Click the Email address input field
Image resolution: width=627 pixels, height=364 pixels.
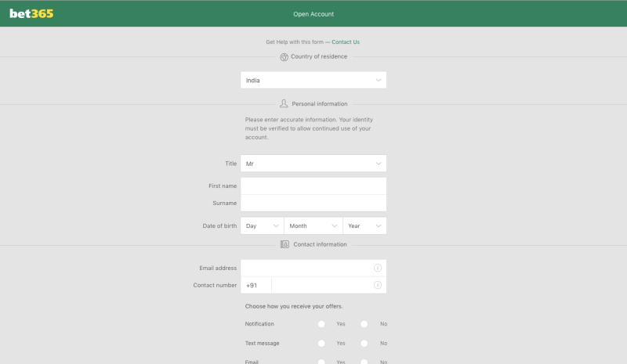click(313, 268)
